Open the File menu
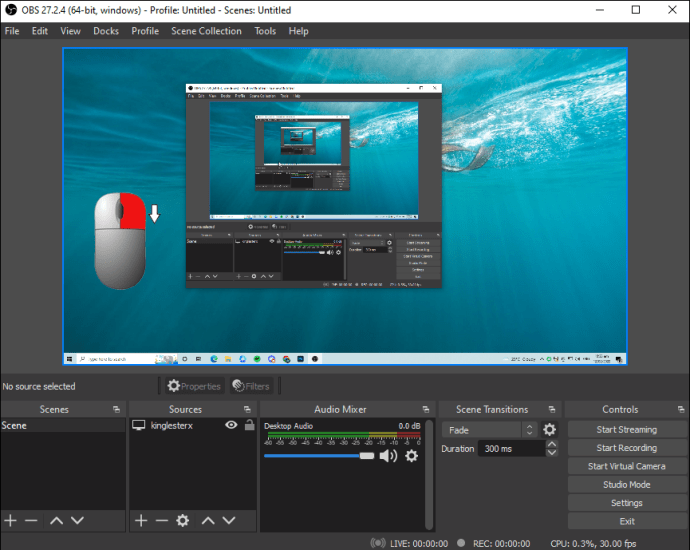This screenshot has height=550, width=690. click(x=12, y=31)
